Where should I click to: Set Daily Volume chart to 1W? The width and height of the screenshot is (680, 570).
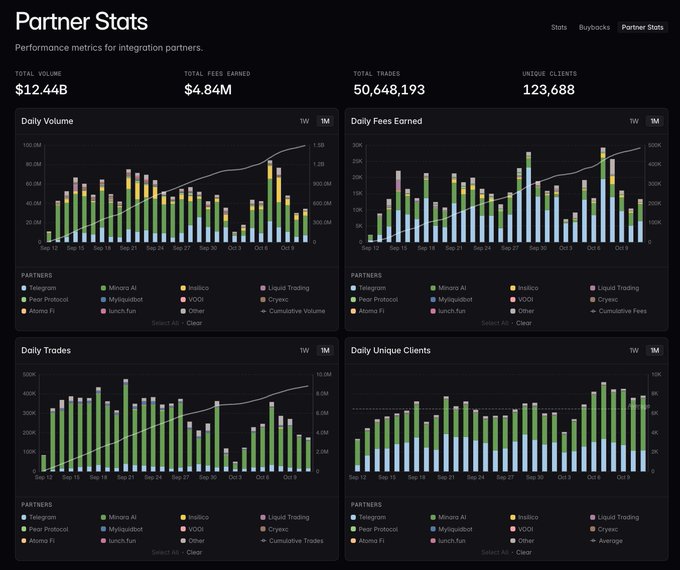(x=304, y=121)
